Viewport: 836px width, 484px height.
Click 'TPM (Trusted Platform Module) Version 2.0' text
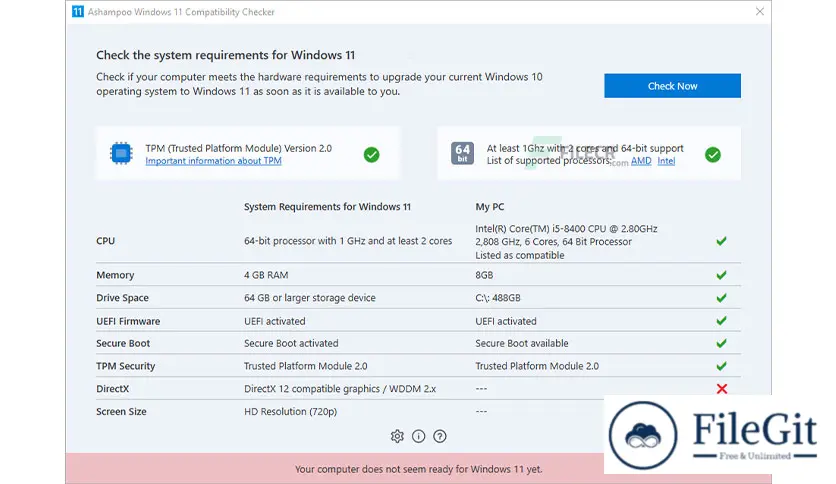pos(238,148)
